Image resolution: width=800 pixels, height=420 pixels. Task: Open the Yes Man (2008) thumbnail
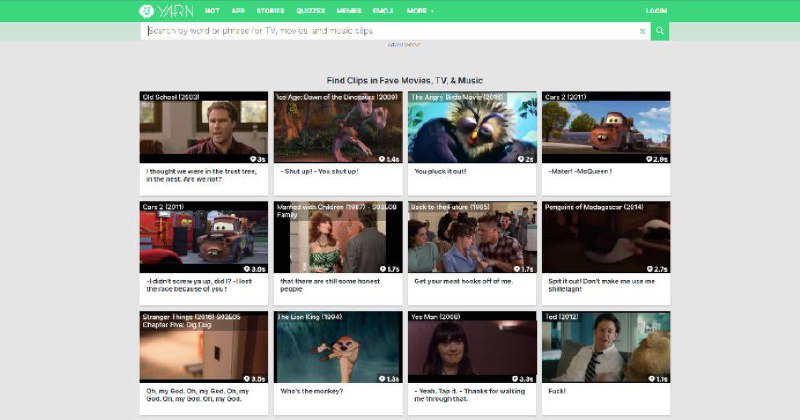pos(472,347)
